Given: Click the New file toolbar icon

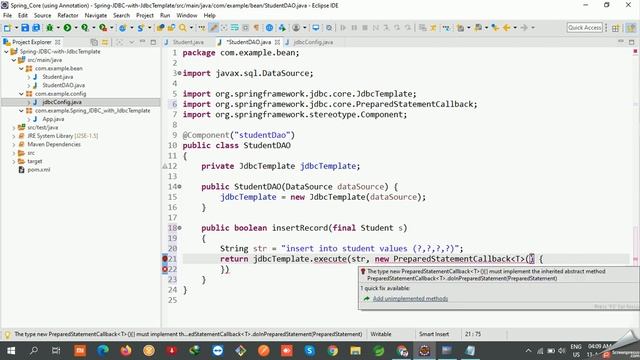Looking at the screenshot, I should pyautogui.click(x=7, y=28).
